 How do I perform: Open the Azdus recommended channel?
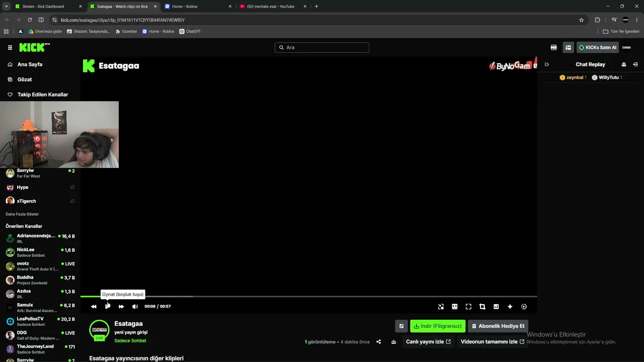click(40, 294)
